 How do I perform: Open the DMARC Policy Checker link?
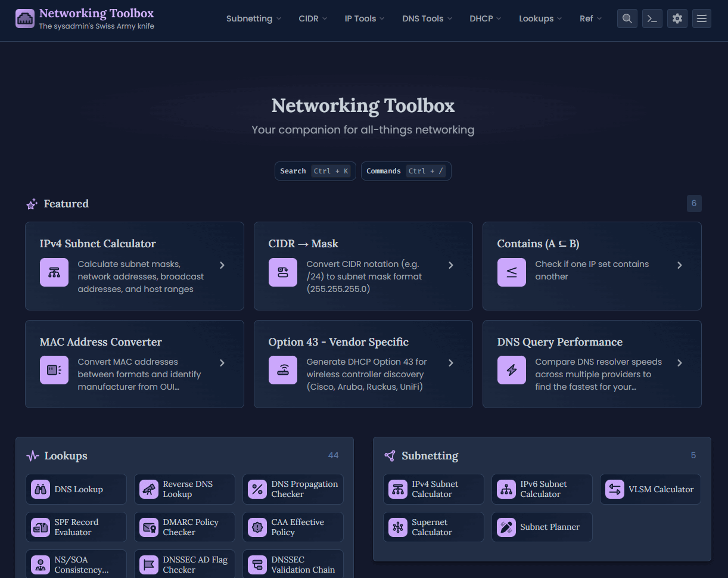click(185, 527)
